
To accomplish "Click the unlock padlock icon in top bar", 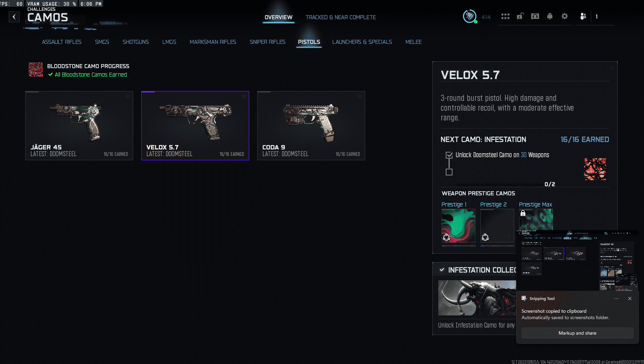I will (x=520, y=16).
